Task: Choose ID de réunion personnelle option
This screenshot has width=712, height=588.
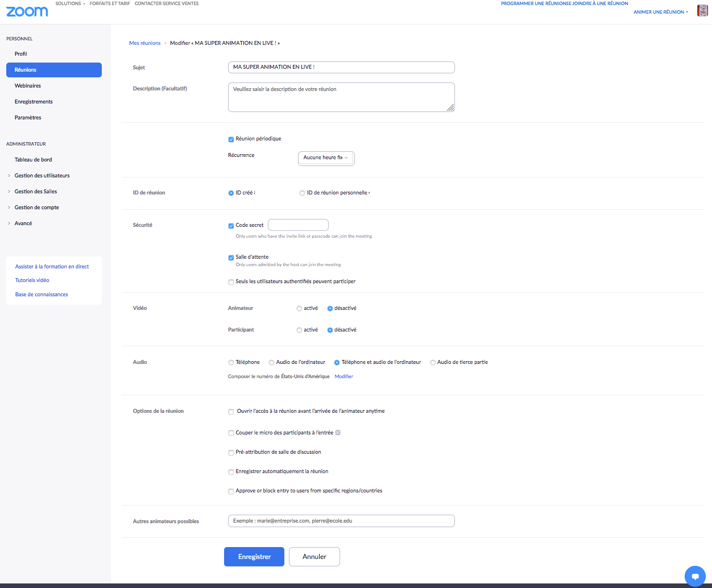Action: (302, 193)
